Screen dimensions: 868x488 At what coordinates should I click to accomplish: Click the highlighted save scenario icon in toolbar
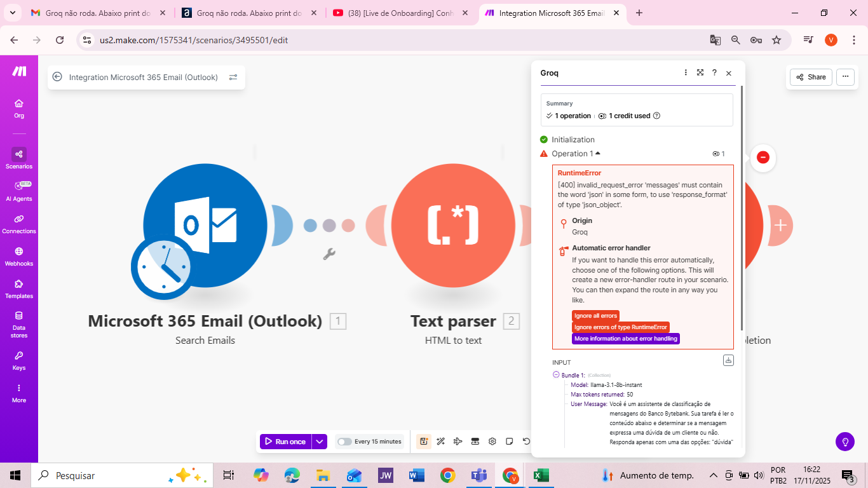point(423,442)
